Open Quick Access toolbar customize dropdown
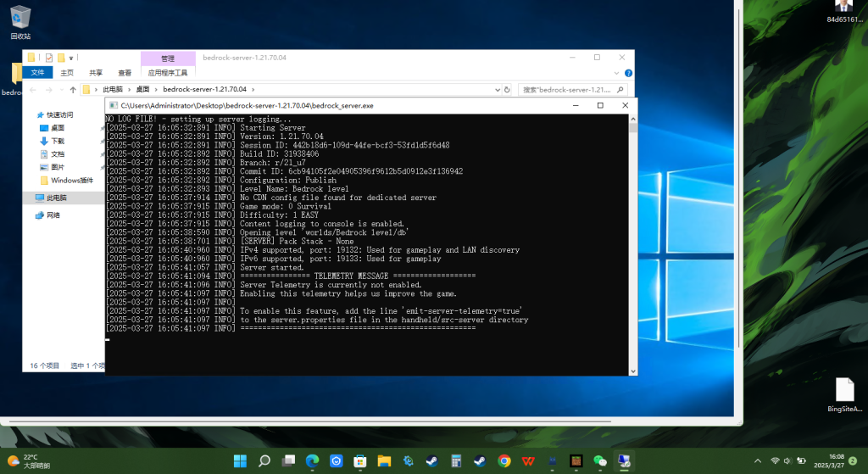Image resolution: width=868 pixels, height=474 pixels. [x=72, y=58]
